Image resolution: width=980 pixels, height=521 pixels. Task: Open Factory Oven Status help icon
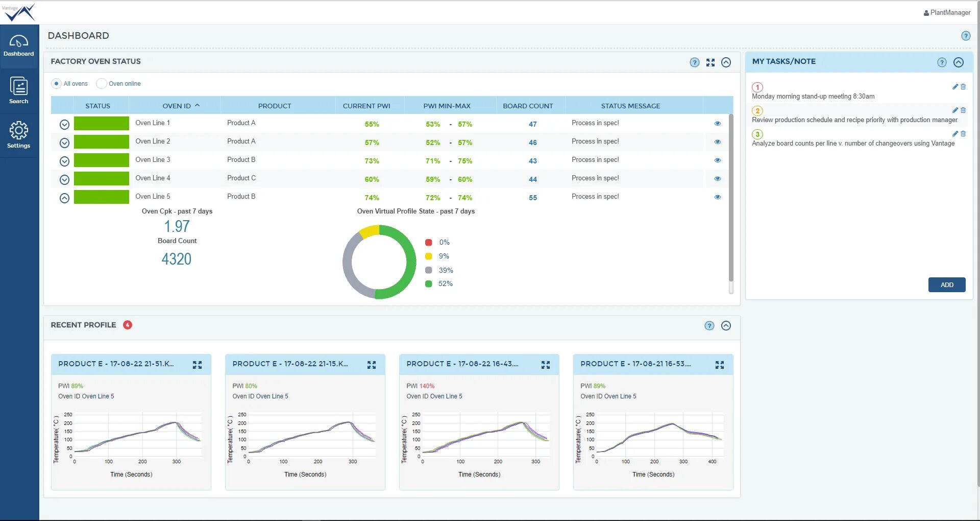(x=694, y=62)
